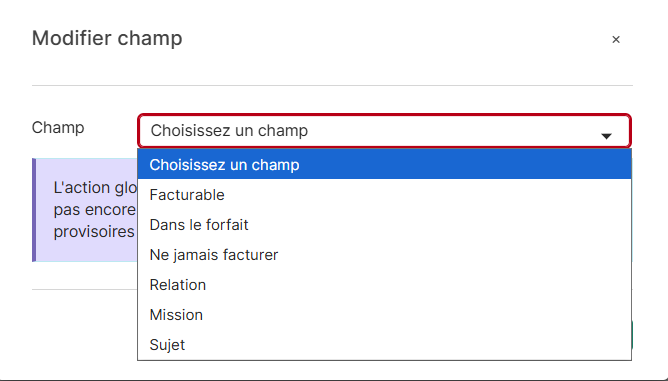Click the Champ combo box field
668x381 pixels.
384,131
